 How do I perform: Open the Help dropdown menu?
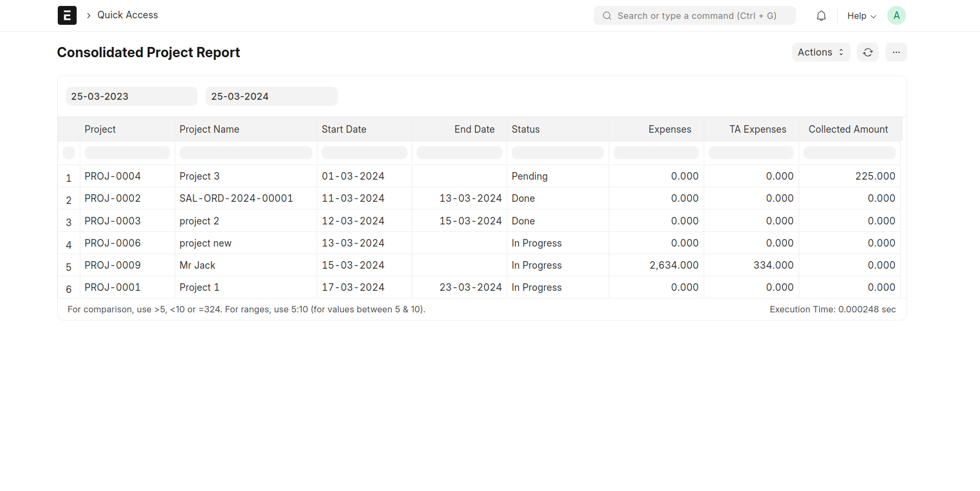tap(861, 16)
